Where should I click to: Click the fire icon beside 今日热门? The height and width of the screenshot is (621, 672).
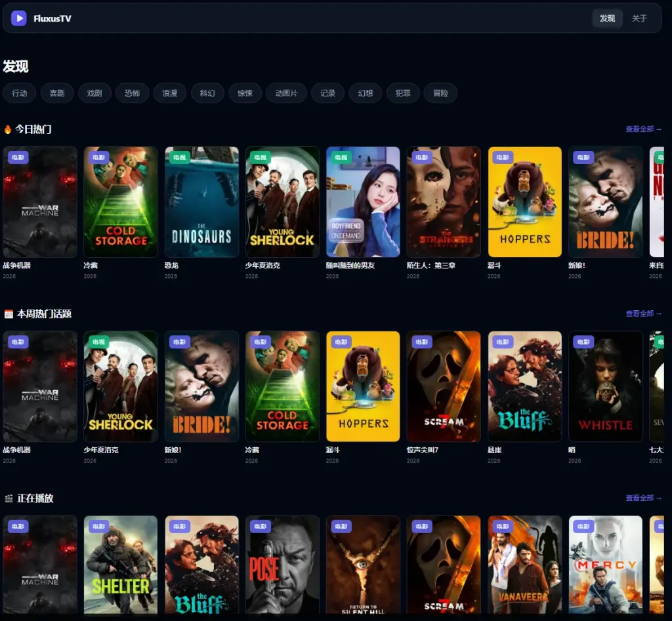click(x=8, y=129)
